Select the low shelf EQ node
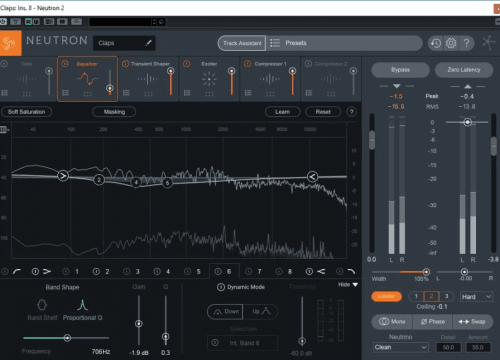 63,176
